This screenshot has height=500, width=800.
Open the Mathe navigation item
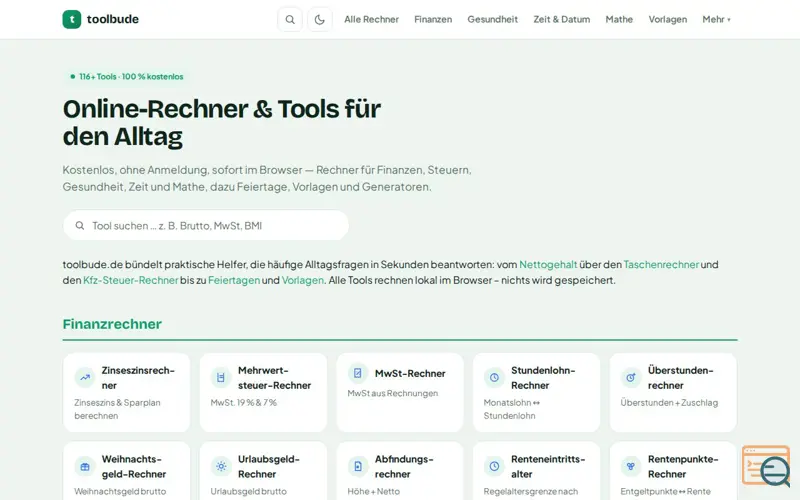[x=619, y=19]
